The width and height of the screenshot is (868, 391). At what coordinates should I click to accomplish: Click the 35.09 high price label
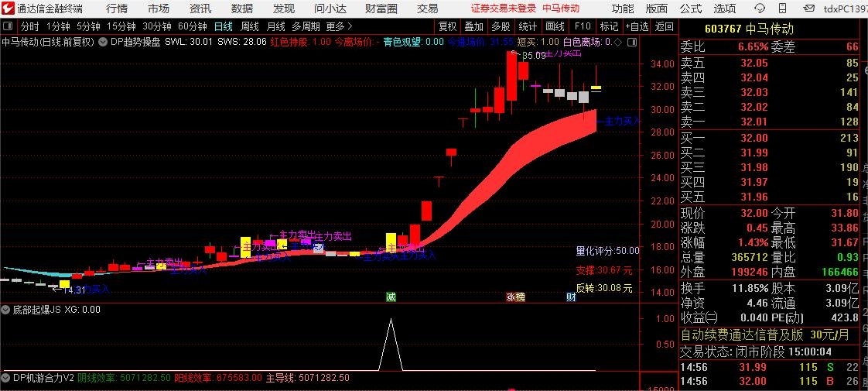(534, 55)
